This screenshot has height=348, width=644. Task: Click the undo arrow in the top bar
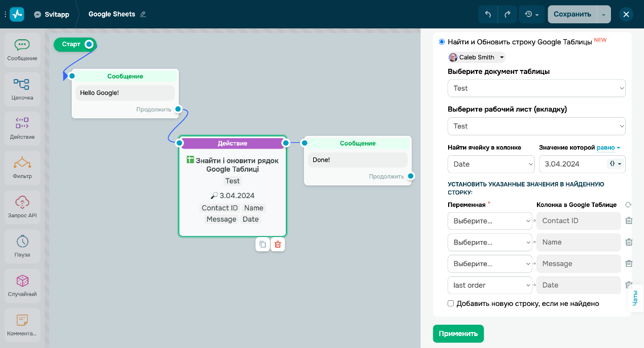pyautogui.click(x=488, y=14)
